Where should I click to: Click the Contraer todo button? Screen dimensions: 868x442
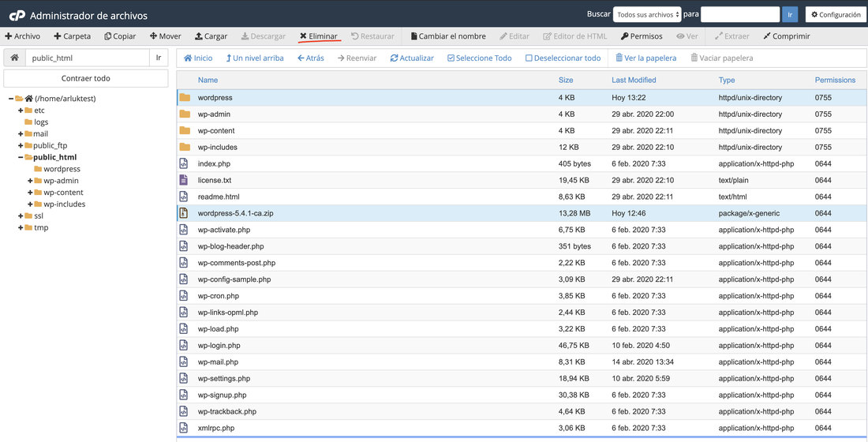(86, 78)
